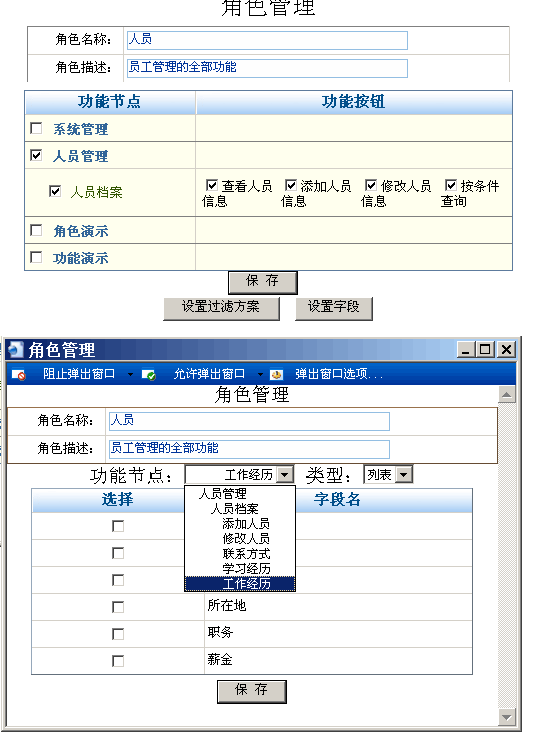
Task: Open 弹出窗口选项... in toolbar
Action: pos(339,374)
